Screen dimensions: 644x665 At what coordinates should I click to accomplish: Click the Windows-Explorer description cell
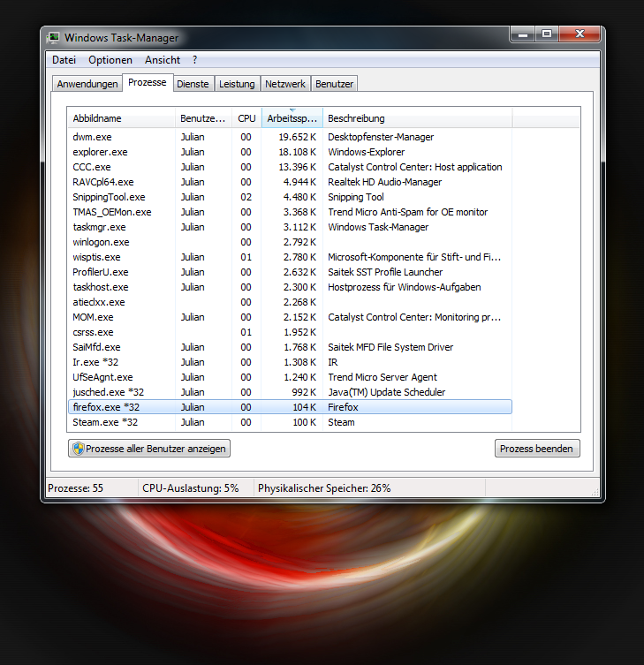click(x=366, y=152)
